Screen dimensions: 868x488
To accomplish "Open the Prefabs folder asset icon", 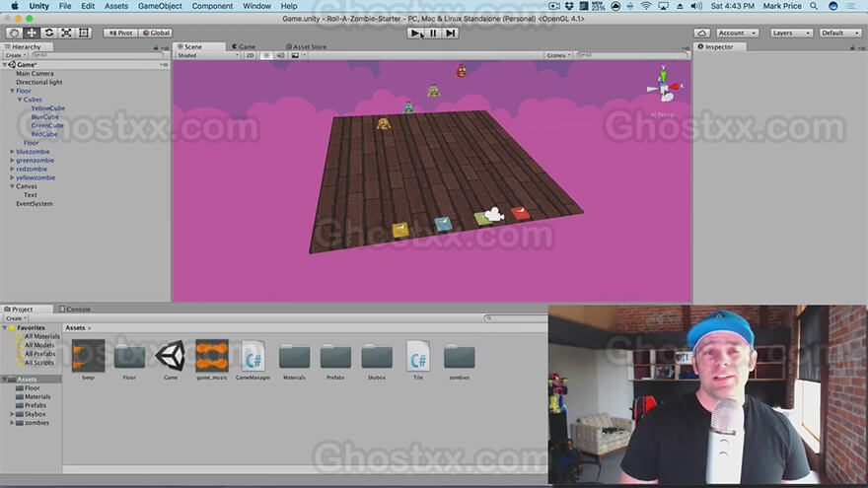I will pos(335,356).
